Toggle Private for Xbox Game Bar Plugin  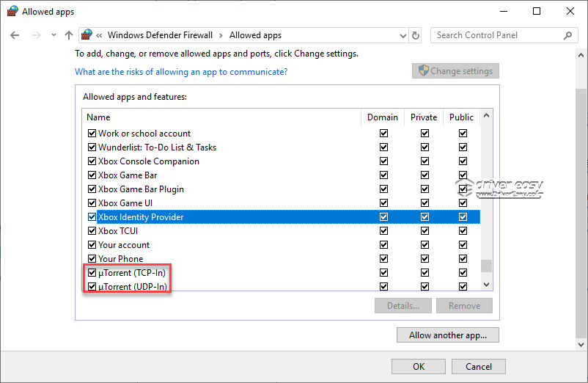tap(425, 189)
